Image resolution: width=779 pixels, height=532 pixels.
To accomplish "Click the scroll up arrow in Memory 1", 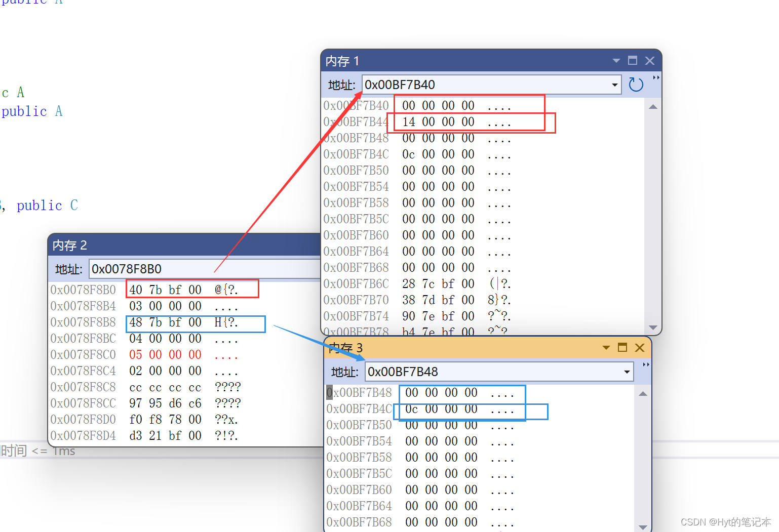I will (x=653, y=106).
